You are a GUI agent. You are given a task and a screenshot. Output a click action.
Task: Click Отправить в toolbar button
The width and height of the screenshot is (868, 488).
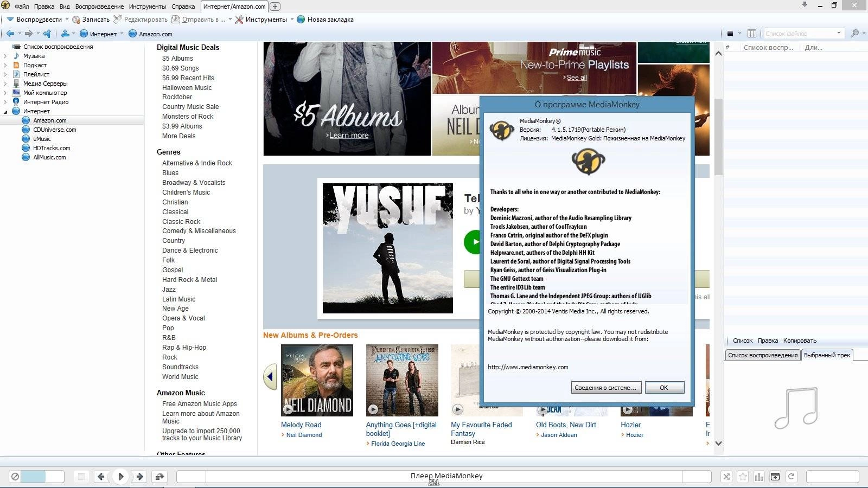click(x=199, y=20)
